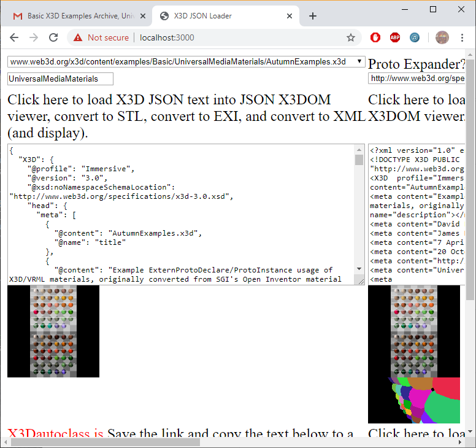
Task: Click the blue music note extension icon
Action: (x=415, y=37)
